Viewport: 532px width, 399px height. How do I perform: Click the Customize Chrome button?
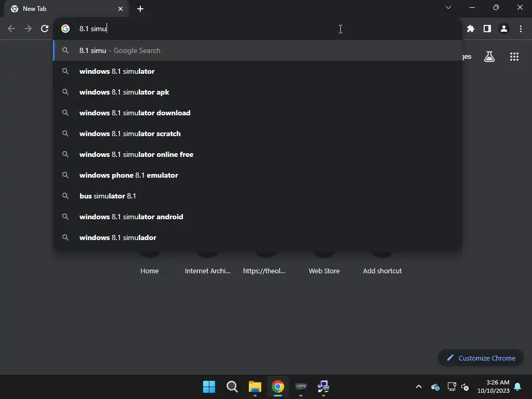point(481,358)
